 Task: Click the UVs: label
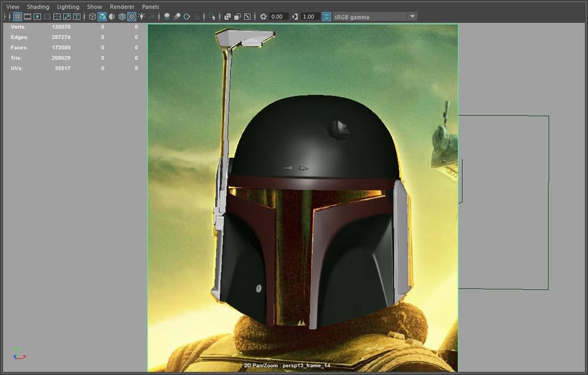coord(17,68)
